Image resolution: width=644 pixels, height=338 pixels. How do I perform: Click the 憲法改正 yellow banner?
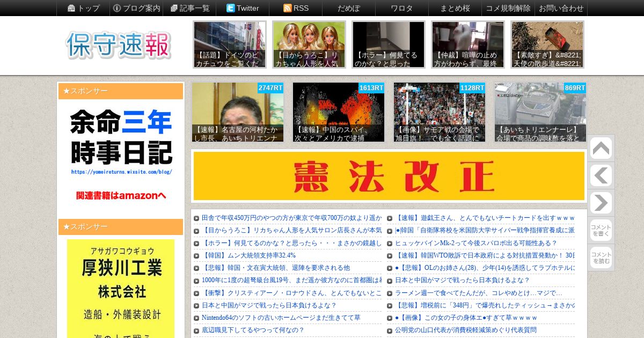[x=389, y=176]
